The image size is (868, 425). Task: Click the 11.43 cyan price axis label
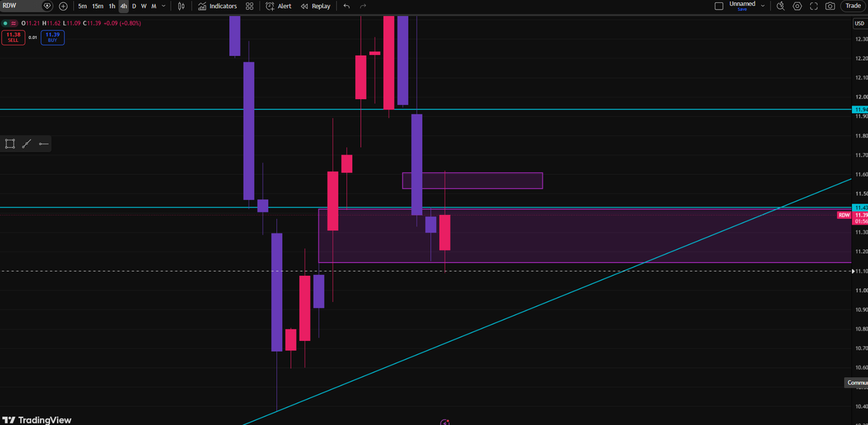(x=859, y=208)
